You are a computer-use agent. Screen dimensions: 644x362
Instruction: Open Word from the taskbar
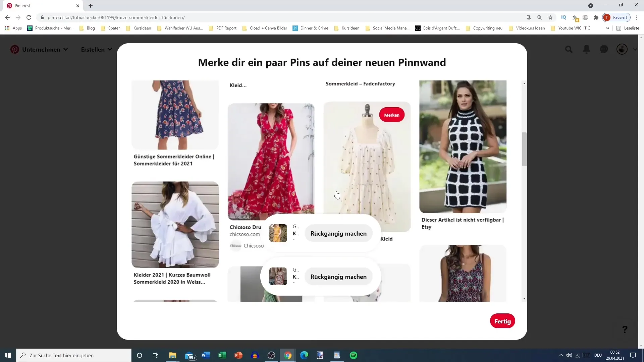206,355
